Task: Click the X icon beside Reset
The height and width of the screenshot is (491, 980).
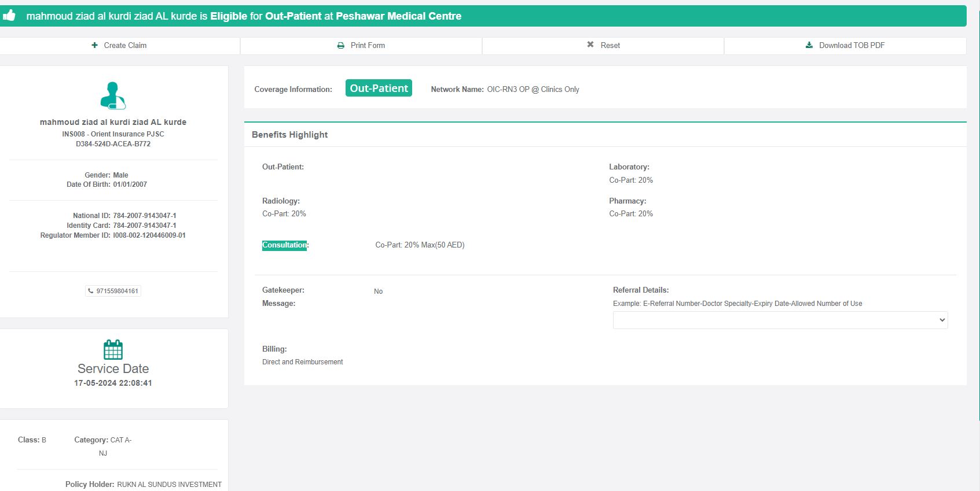Action: click(x=590, y=45)
